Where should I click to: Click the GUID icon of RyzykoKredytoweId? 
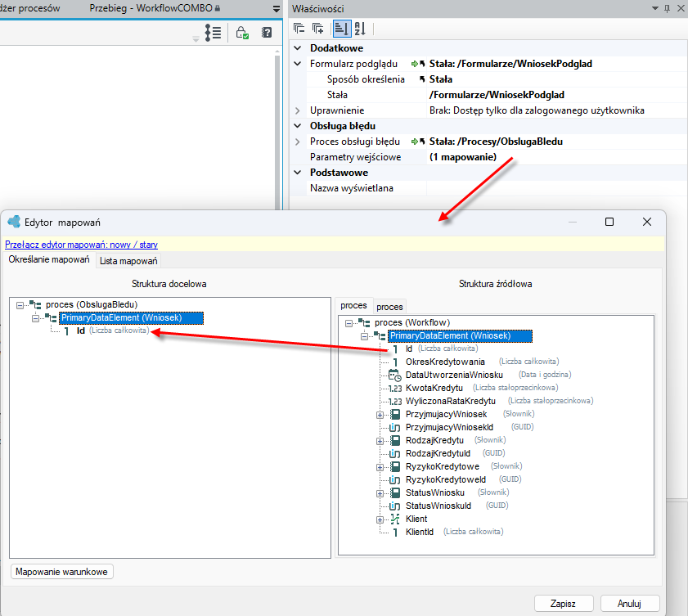(395, 479)
